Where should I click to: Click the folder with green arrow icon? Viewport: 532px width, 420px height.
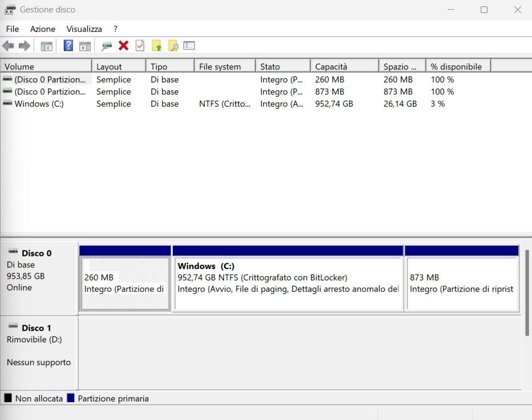(156, 46)
